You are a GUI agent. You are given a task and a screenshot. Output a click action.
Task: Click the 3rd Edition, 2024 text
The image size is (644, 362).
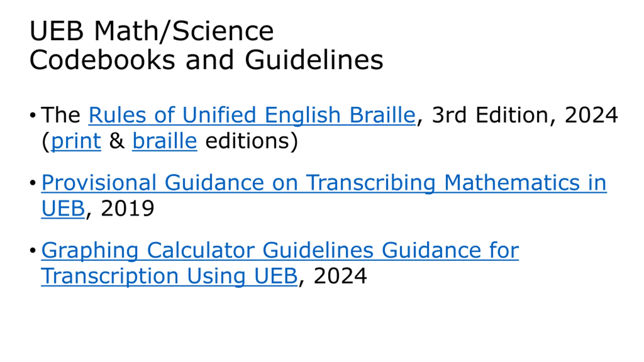pos(525,115)
